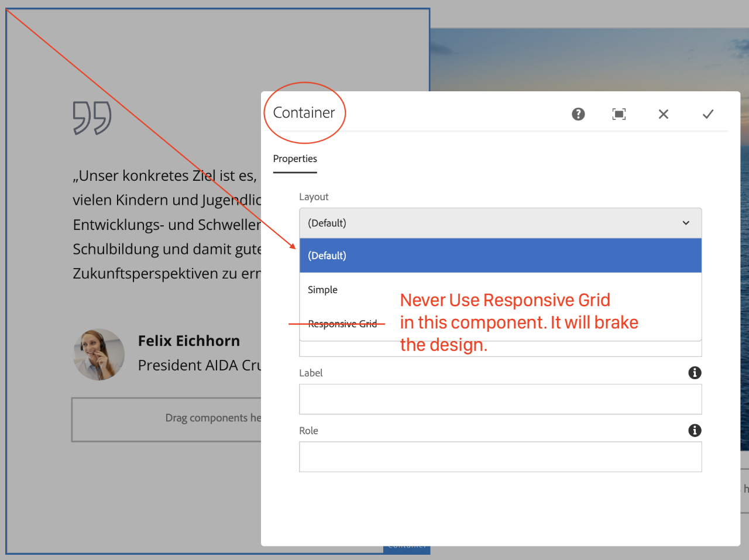Click the crossed-out Responsive Grid option
Image resolution: width=749 pixels, height=560 pixels.
click(342, 323)
